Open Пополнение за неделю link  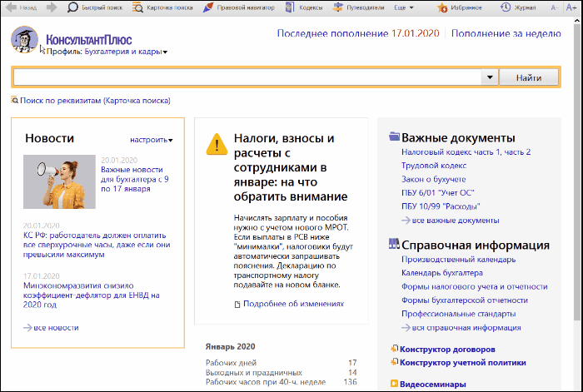[506, 33]
